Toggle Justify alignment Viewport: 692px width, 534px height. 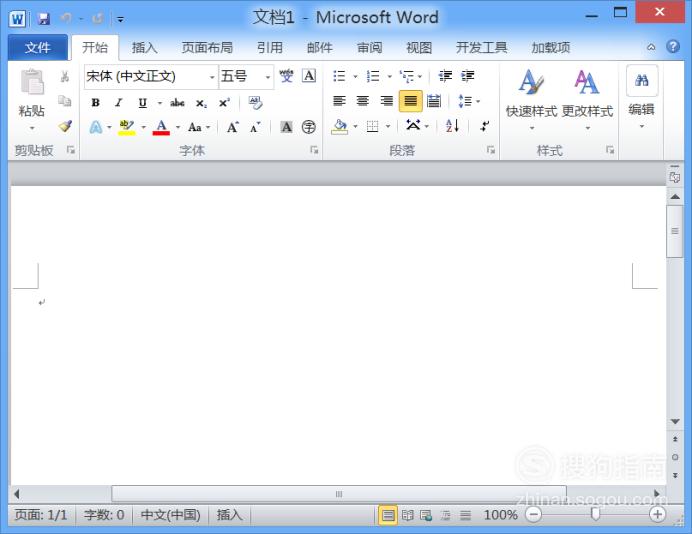tap(410, 101)
